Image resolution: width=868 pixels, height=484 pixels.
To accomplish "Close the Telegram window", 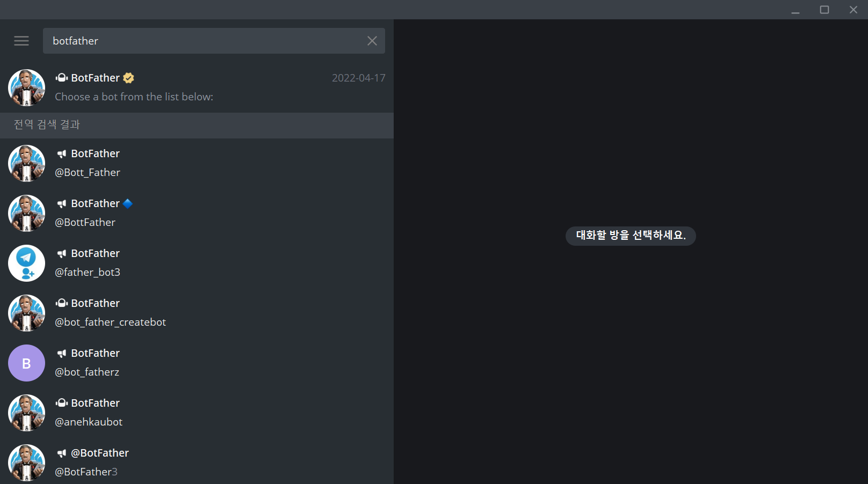I will click(x=853, y=10).
